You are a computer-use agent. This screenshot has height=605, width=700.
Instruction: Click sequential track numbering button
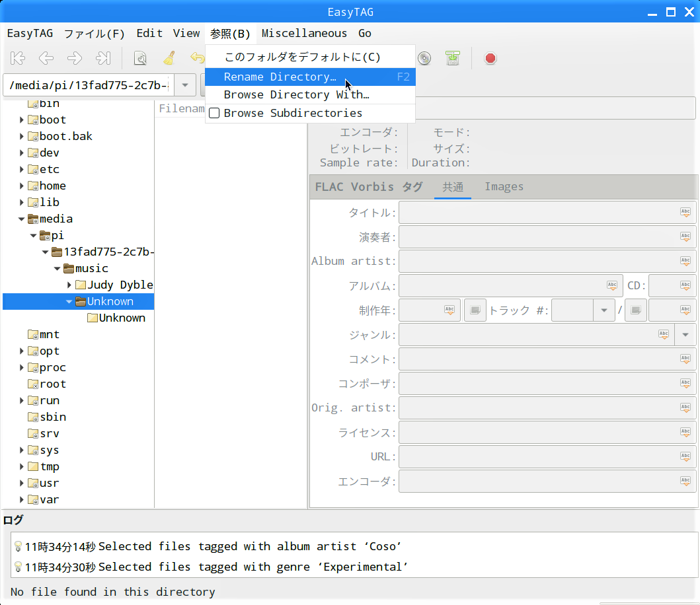(x=475, y=310)
